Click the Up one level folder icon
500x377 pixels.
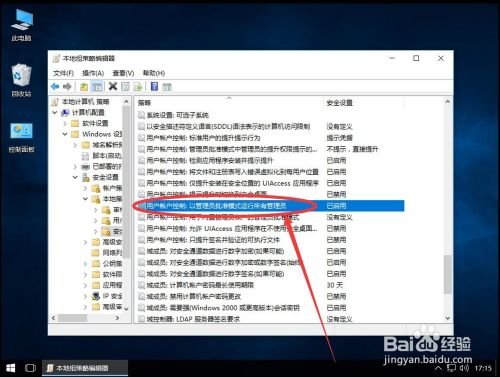click(x=84, y=87)
